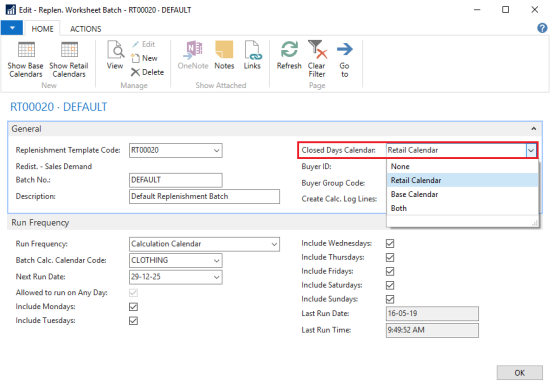
Task: Click the Description input field
Action: (204, 196)
